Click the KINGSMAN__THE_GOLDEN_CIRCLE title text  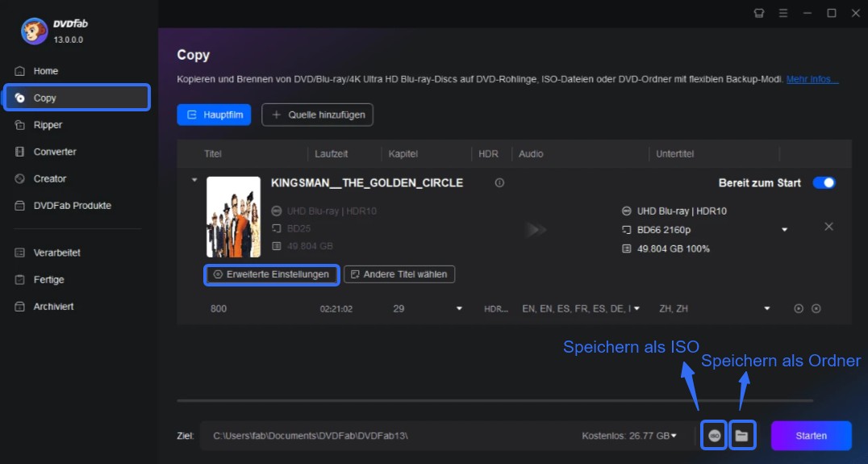(367, 182)
